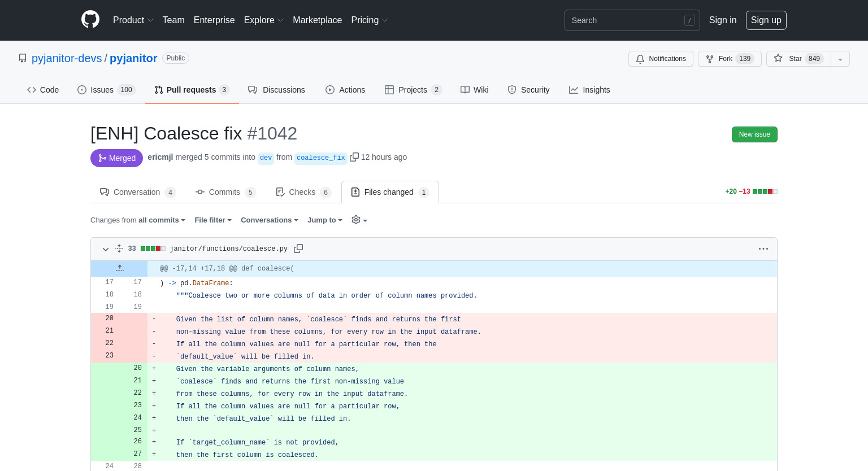868x471 pixels.
Task: Open the Discussions tab
Action: tap(276, 90)
